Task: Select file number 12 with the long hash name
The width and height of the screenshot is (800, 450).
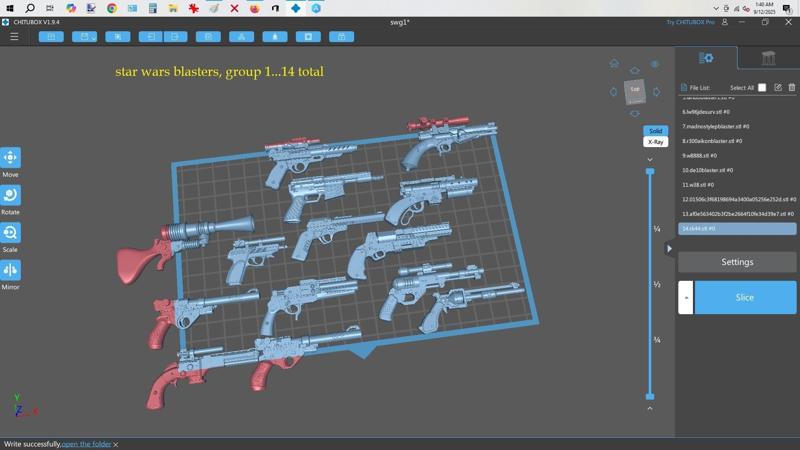Action: (737, 199)
